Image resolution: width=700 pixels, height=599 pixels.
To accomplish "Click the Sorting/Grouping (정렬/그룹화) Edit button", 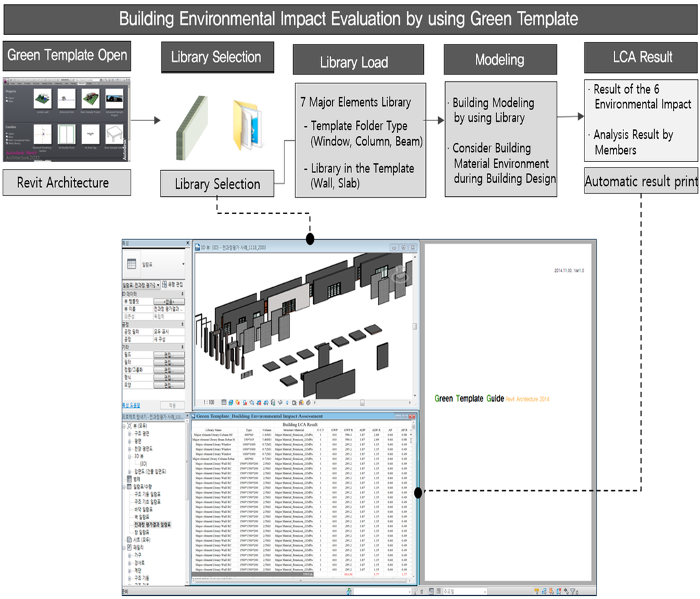I will (x=169, y=370).
